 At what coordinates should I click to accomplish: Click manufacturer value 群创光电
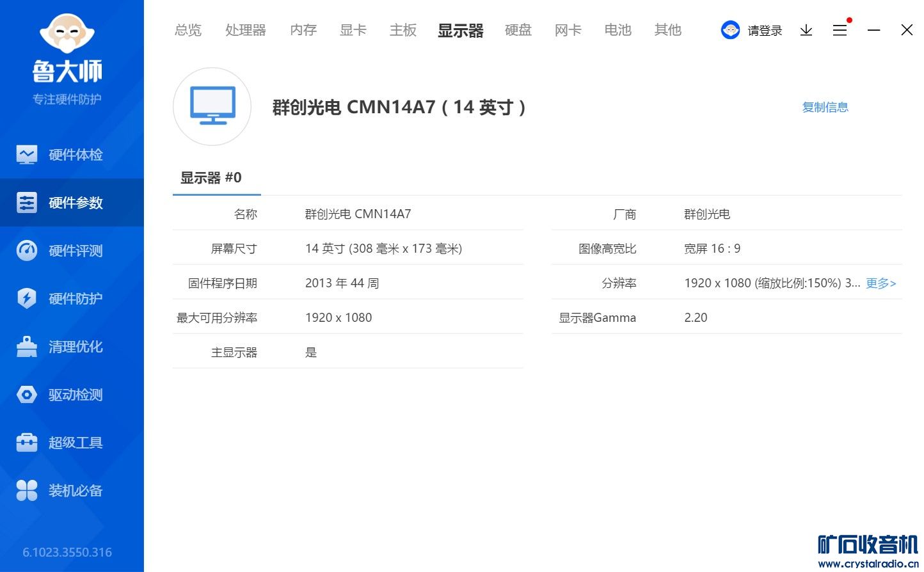(x=707, y=214)
